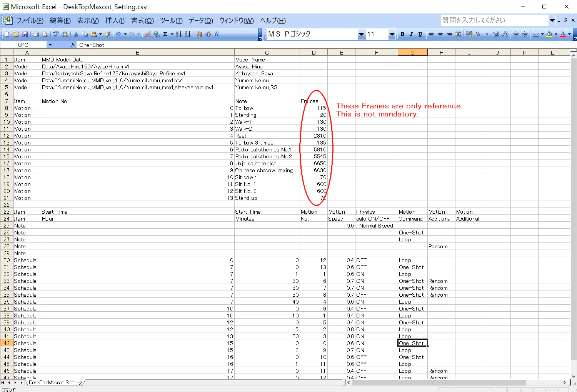Toggle Italic formatting
The height and width of the screenshot is (392, 577).
tap(411, 34)
